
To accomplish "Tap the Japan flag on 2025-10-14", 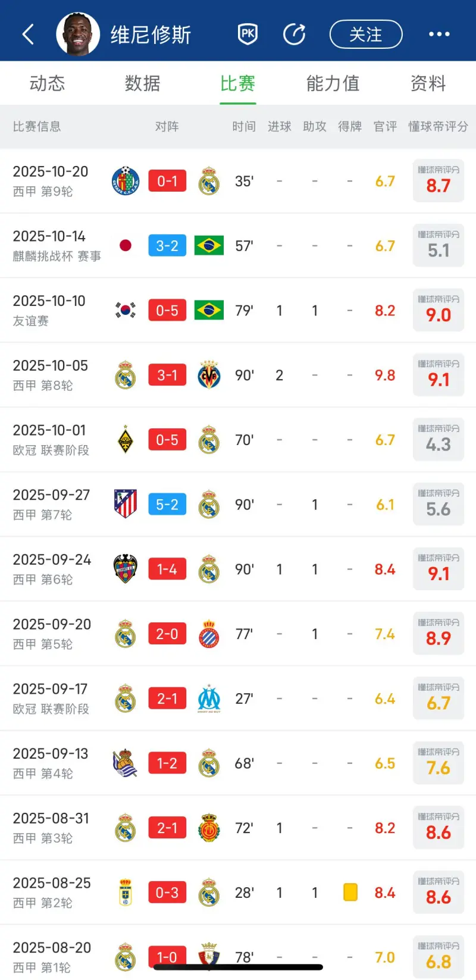I will pyautogui.click(x=126, y=245).
